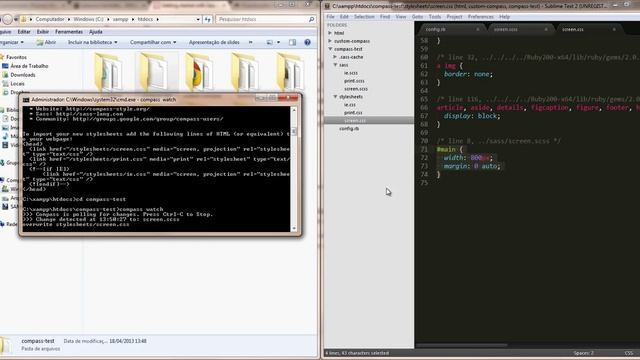Viewport: 640px width, 360px height.
Task: Click the Área de Trabalho icon in Favoritos
Action: click(5, 66)
